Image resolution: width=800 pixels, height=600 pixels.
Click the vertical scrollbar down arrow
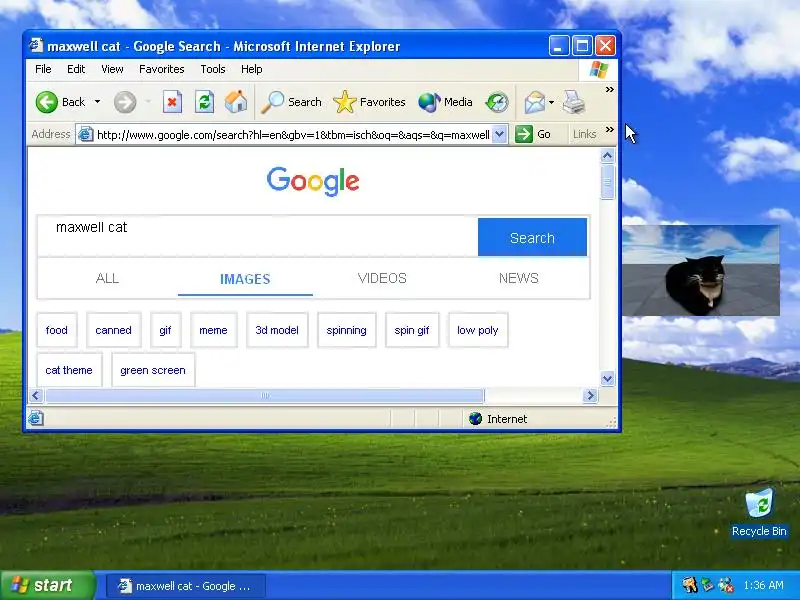coord(607,379)
